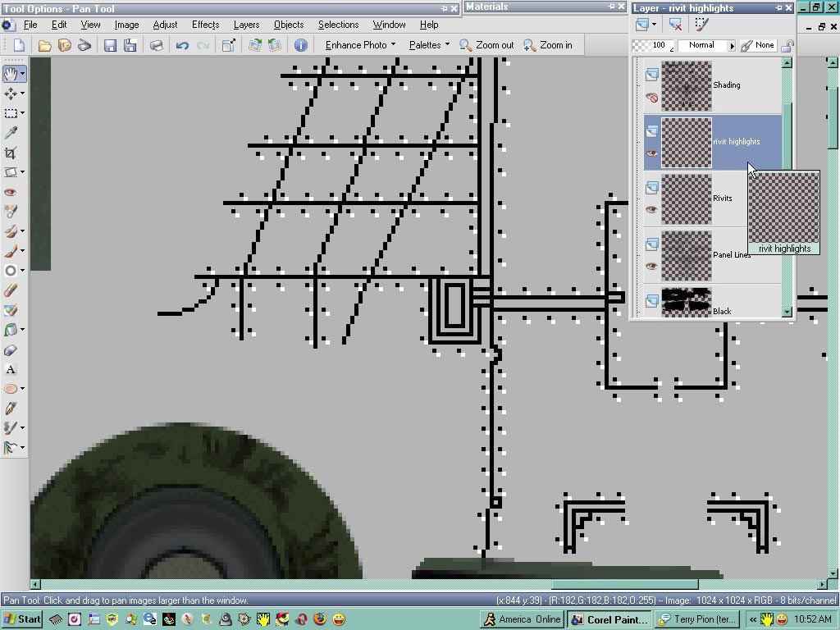Screen dimensions: 840x630
Task: Select the Clone Brush tool
Action: pyautogui.click(x=10, y=231)
